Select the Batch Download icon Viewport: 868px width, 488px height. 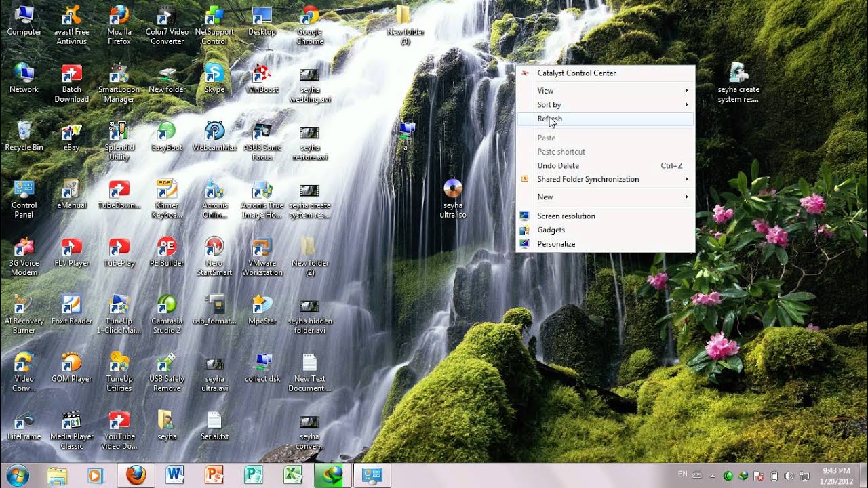tap(71, 83)
